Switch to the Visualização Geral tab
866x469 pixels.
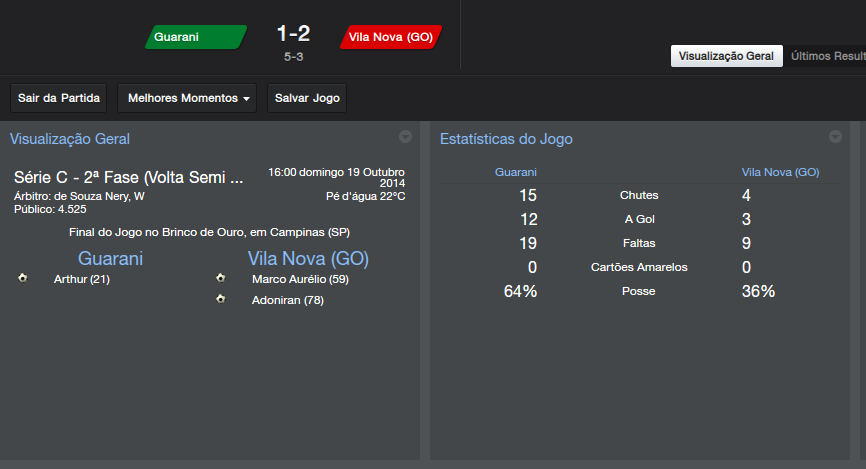point(726,56)
